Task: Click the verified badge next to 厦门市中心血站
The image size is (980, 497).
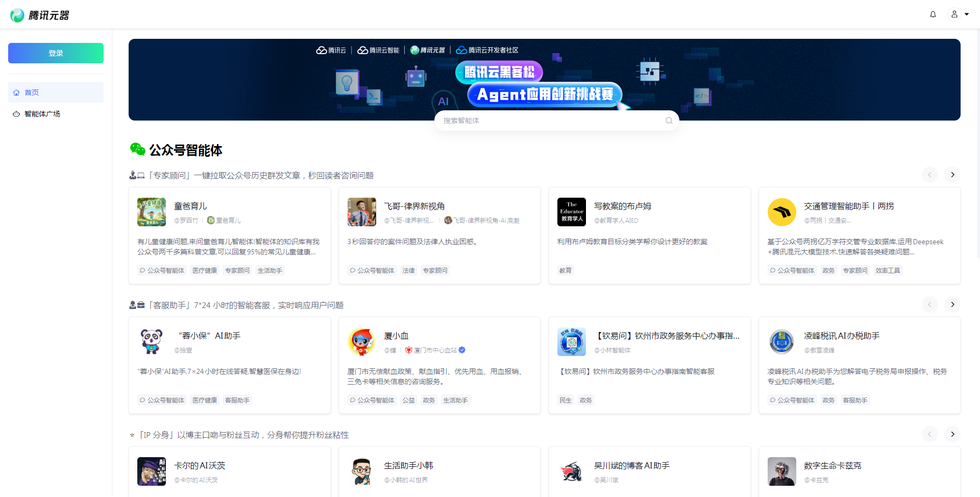Action: [462, 350]
